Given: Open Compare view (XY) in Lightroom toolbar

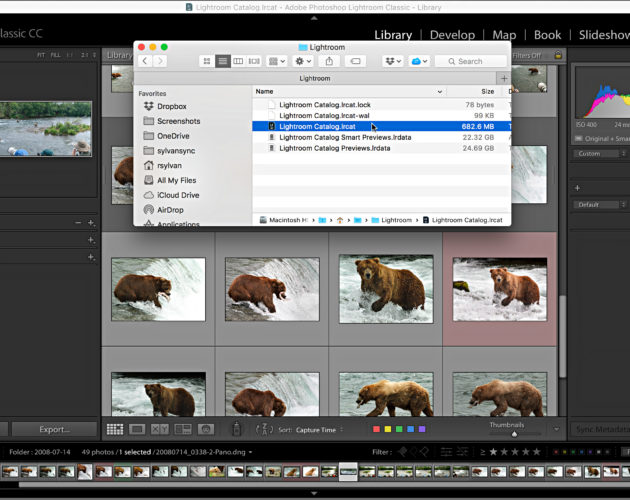Looking at the screenshot, I should click(160, 429).
